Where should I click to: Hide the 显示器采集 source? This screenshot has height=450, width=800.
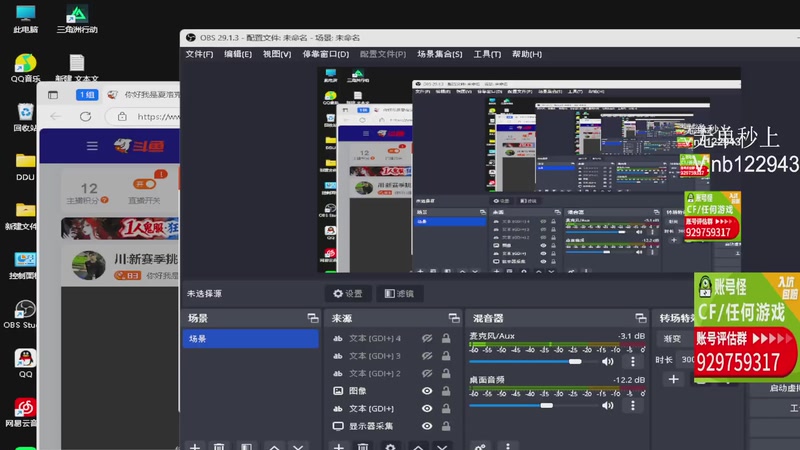pos(427,426)
